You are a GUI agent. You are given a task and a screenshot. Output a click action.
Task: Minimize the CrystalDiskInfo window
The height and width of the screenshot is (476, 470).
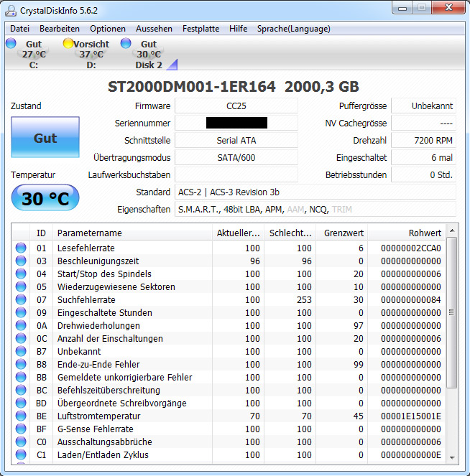click(402, 8)
